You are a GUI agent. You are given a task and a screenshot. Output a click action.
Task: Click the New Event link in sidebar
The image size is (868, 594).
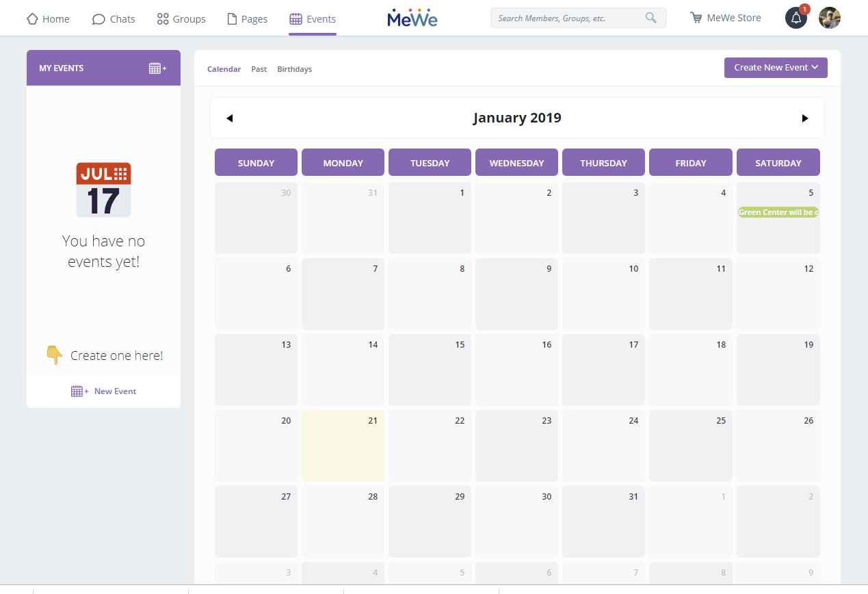(x=104, y=391)
